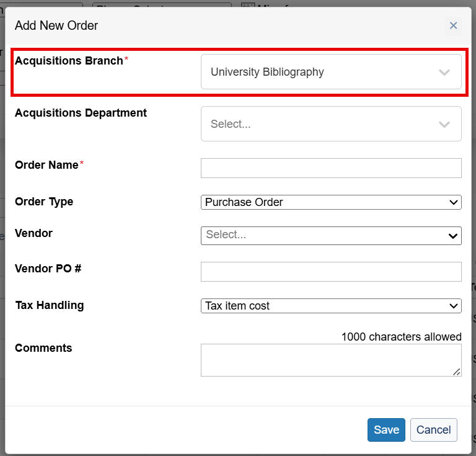Click into the Order Name text field
Screen dimensions: 476x456
point(331,168)
